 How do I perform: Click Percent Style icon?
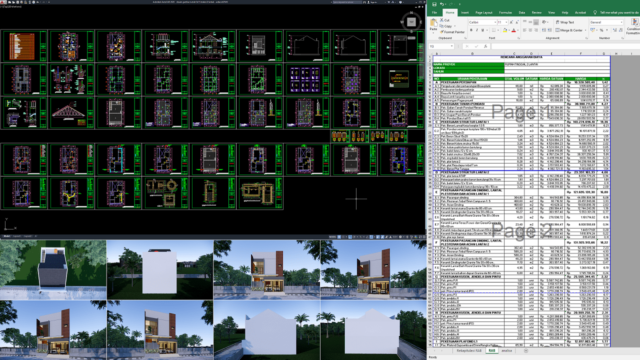point(602,30)
